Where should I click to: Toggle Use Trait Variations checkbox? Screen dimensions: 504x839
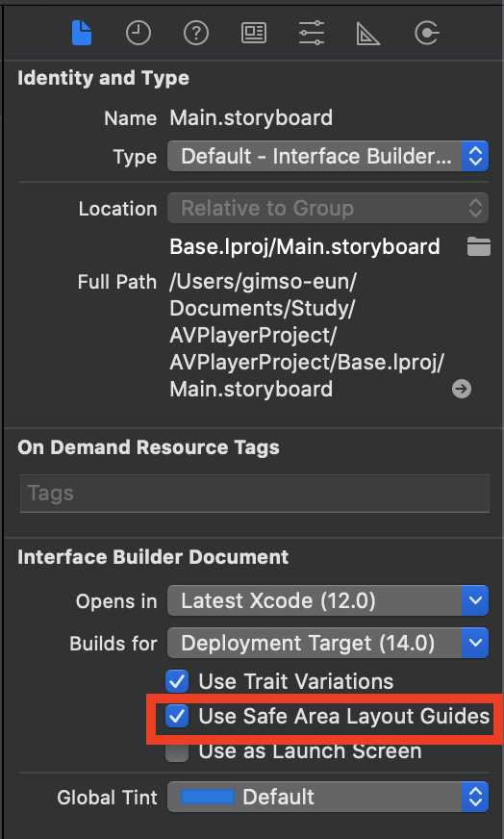pos(177,681)
